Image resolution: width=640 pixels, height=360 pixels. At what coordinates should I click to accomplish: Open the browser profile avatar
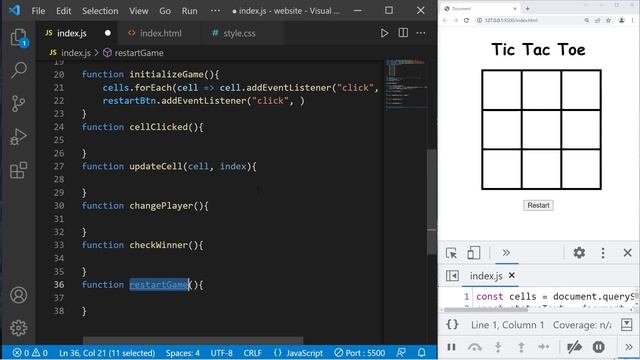tap(621, 20)
